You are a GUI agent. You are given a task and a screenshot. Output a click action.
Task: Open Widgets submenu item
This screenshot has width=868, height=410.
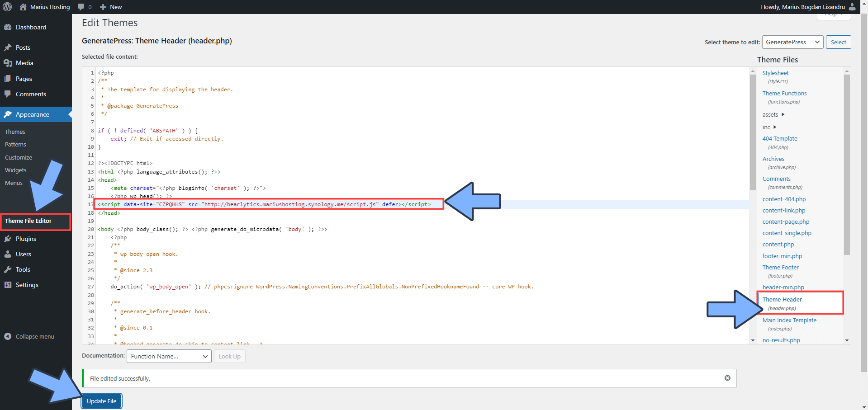[16, 170]
